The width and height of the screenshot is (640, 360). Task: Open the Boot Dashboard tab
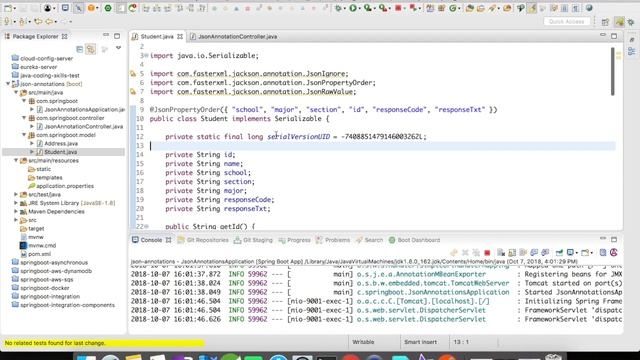point(414,240)
